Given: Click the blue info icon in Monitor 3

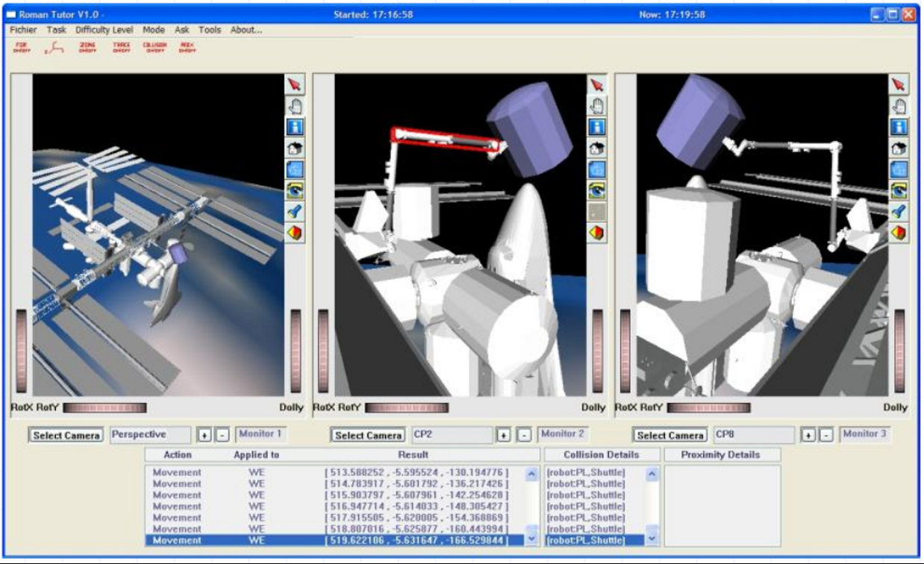Looking at the screenshot, I should 899,127.
